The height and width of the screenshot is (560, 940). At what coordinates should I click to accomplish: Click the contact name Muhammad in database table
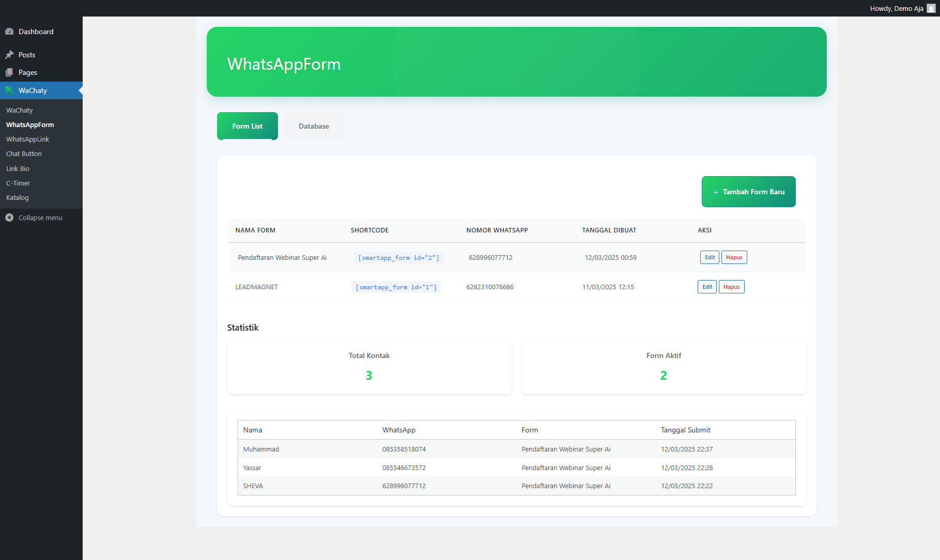tap(261, 449)
